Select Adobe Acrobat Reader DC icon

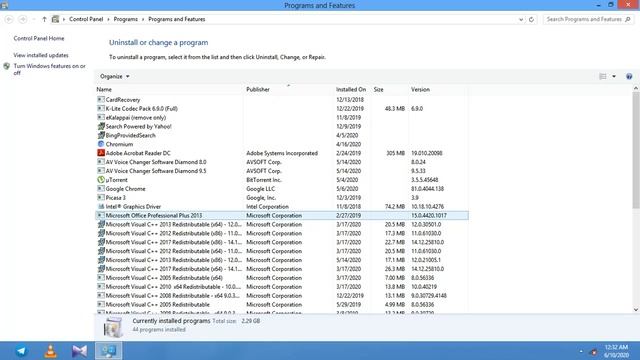101,153
